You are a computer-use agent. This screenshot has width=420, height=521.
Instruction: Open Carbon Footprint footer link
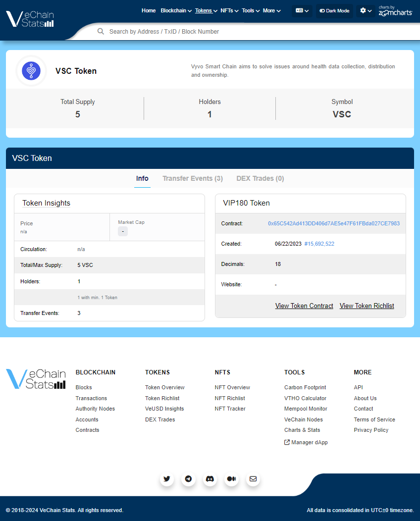(306, 387)
